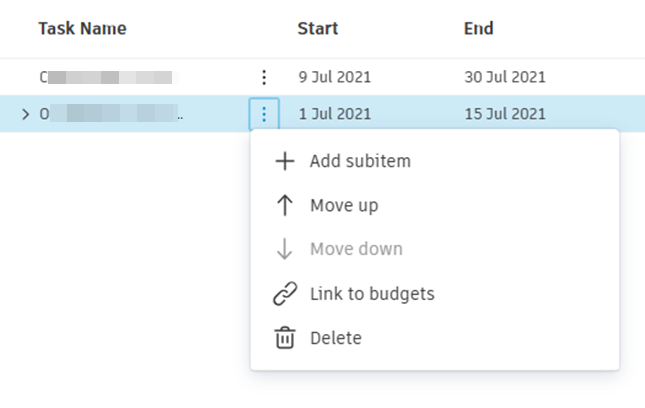Click the Start column header
The height and width of the screenshot is (408, 645).
click(318, 29)
